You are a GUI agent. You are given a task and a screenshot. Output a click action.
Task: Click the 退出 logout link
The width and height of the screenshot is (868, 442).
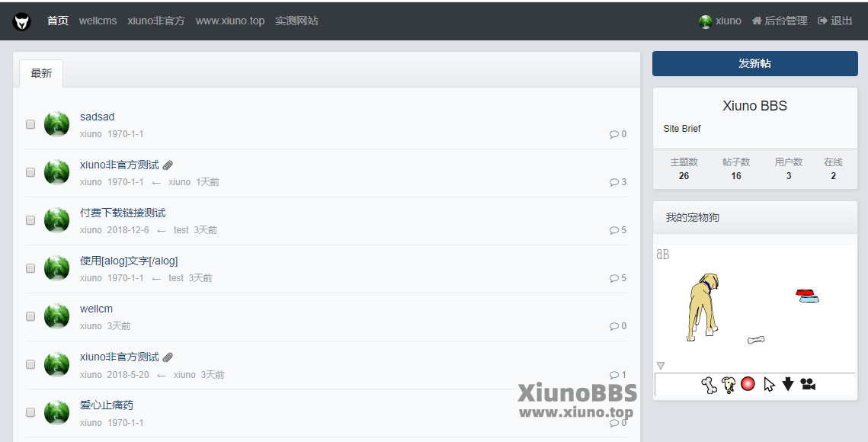[834, 21]
